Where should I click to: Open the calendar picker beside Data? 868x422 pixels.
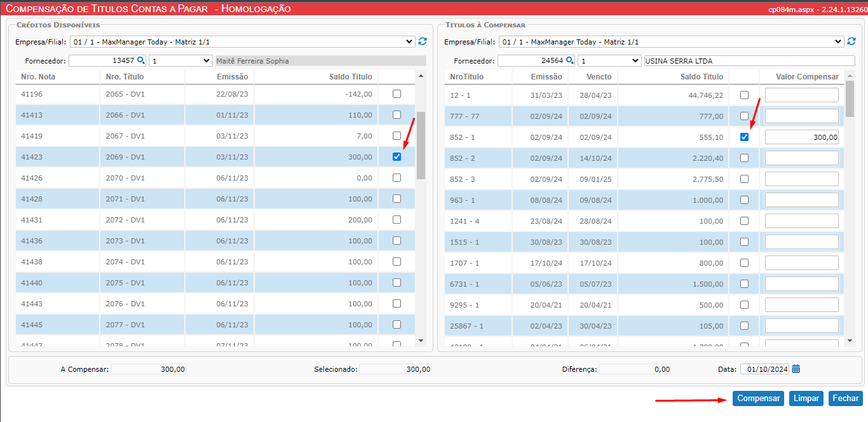[796, 369]
